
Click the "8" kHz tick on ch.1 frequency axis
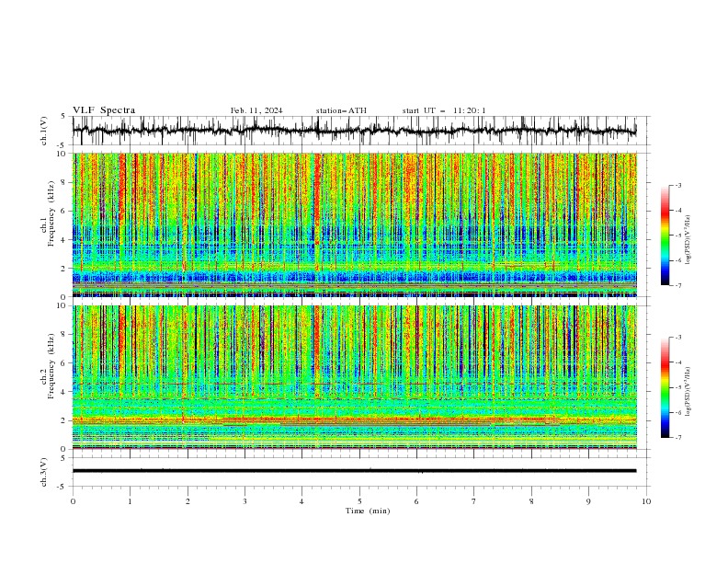64,182
